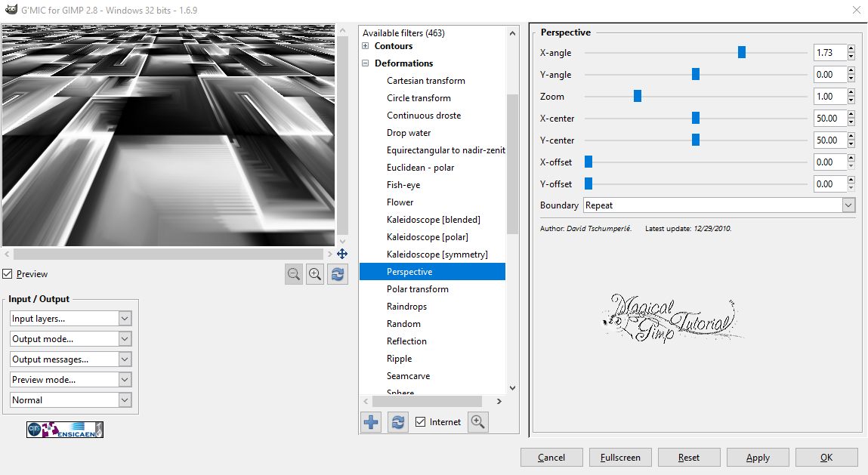Click the plus icon to add a filter

tap(370, 421)
